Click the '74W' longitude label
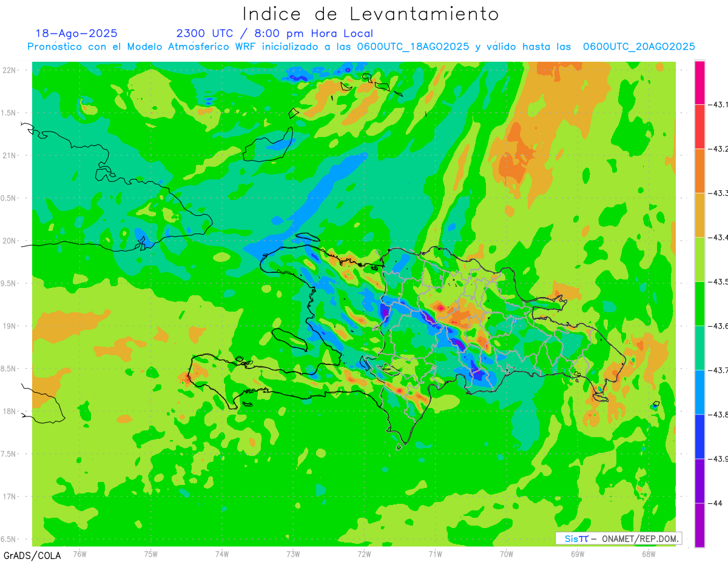Screen dimensions: 728x562 (x=222, y=554)
